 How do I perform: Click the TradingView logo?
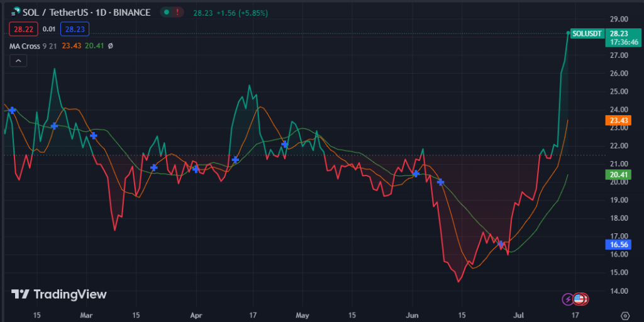coord(60,294)
